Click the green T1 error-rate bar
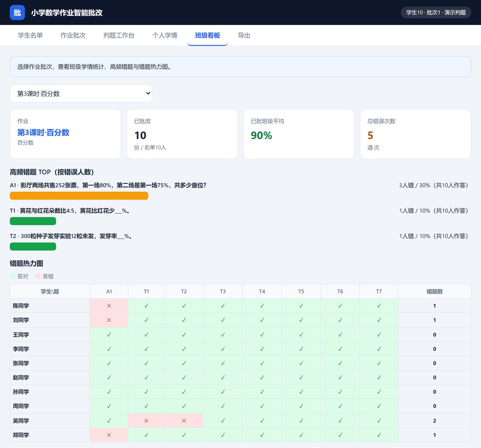This screenshot has width=481, height=448. (33, 221)
